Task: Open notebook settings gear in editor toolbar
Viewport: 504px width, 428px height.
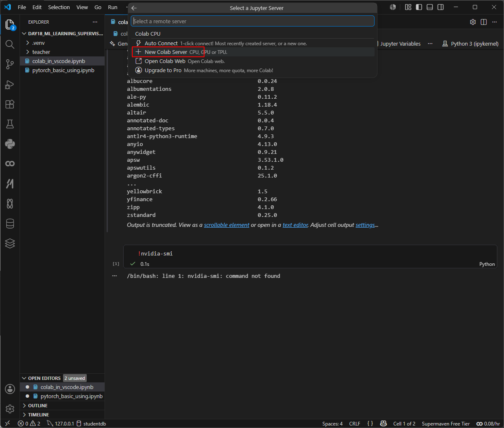Action: click(473, 22)
